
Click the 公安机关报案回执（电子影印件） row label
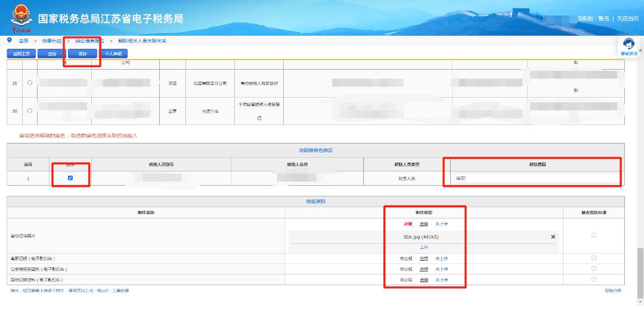[x=39, y=269]
